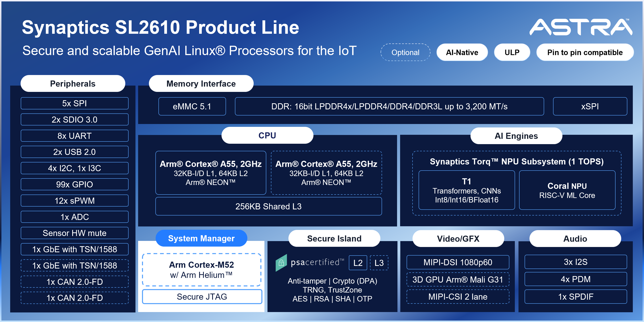Select the 256KB Shared L3 block
This screenshot has height=322, width=644.
coord(268,206)
